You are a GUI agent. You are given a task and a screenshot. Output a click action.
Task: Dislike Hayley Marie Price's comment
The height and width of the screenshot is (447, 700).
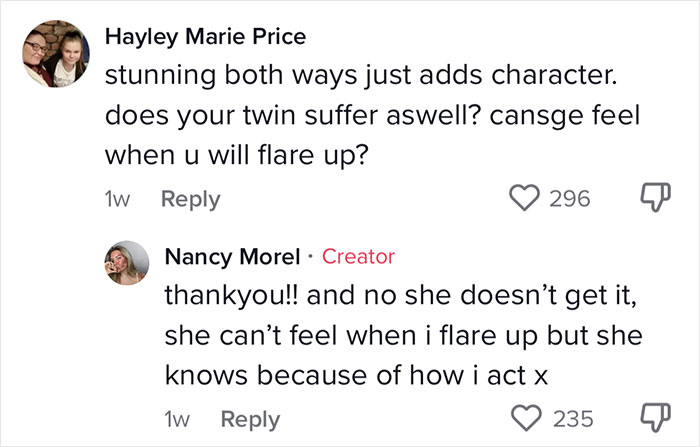(652, 199)
